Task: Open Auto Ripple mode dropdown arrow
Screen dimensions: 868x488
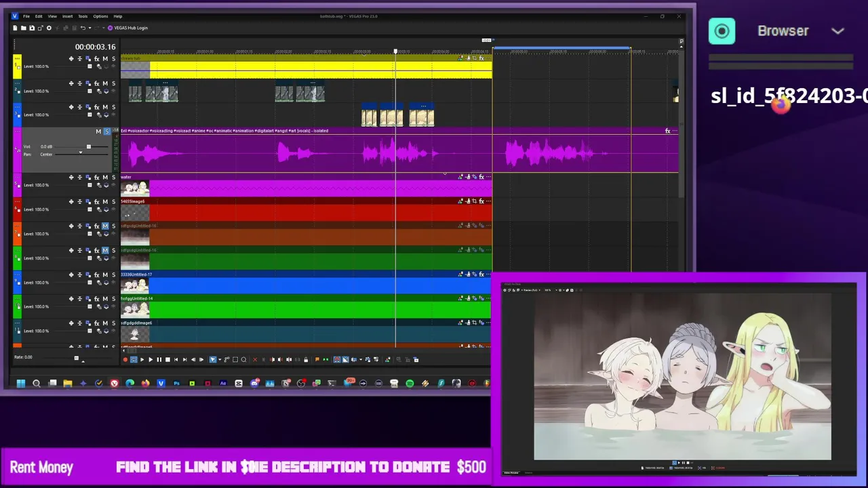Action: pyautogui.click(x=361, y=359)
